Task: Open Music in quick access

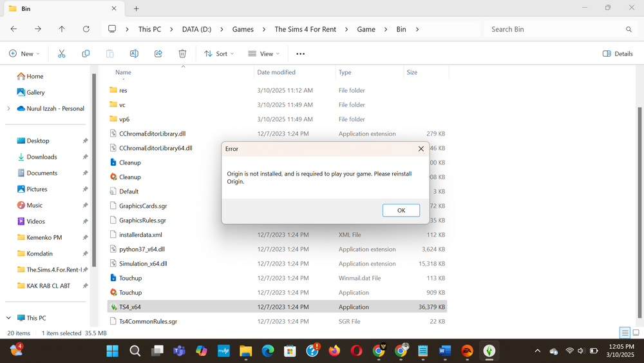Action: 30,205
